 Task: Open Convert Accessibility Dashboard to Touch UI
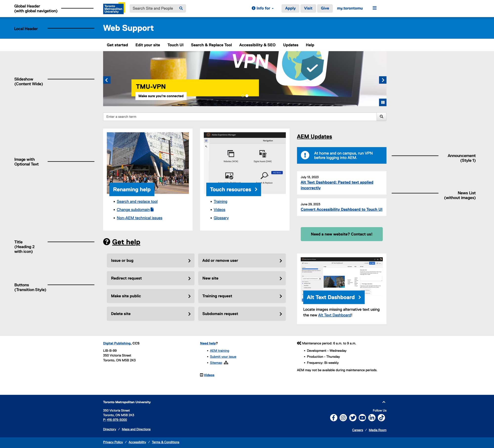click(341, 209)
